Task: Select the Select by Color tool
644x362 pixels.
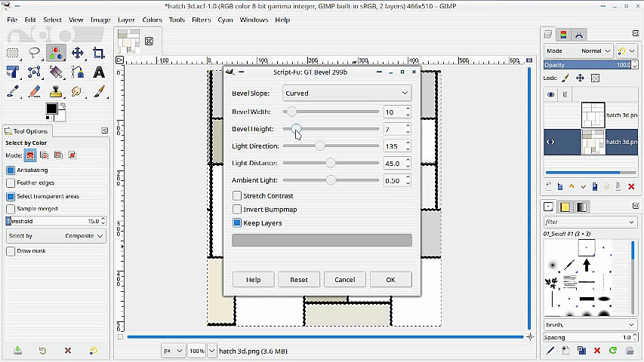Action: [x=56, y=53]
